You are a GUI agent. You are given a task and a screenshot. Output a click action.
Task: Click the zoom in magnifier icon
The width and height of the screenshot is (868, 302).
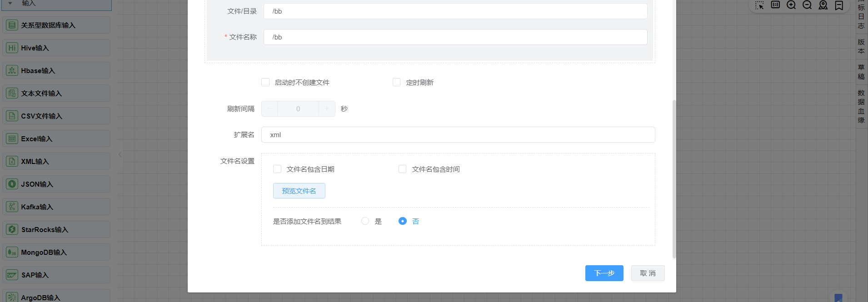pos(791,5)
